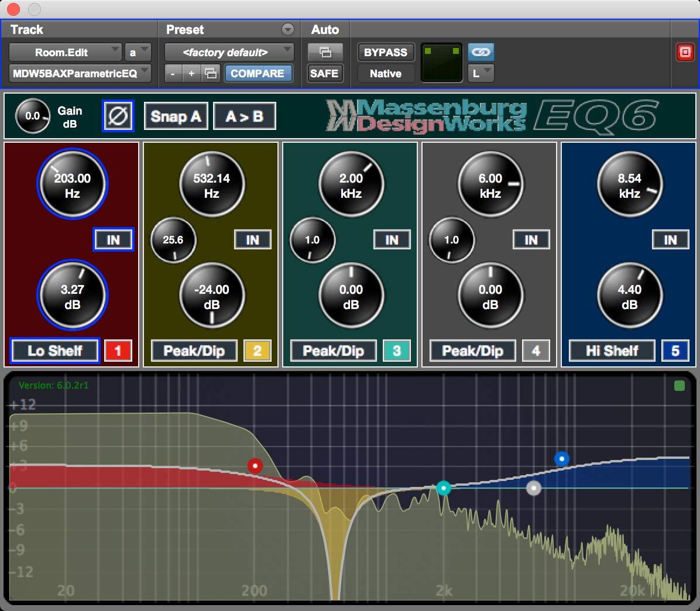Toggle band 2 IN button
Screen dimensions: 700x611
pyautogui.click(x=253, y=240)
